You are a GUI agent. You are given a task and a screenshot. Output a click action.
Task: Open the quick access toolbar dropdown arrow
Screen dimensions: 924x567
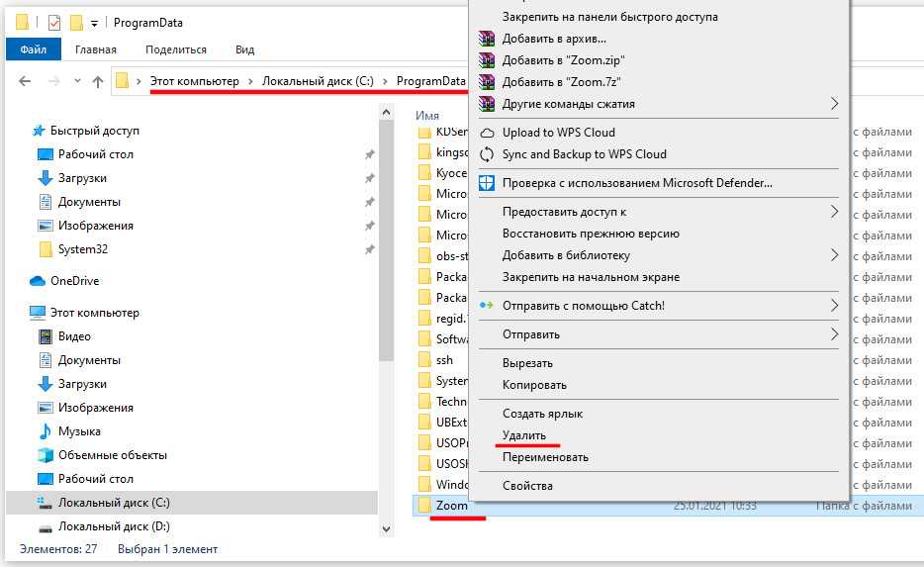coord(94,23)
